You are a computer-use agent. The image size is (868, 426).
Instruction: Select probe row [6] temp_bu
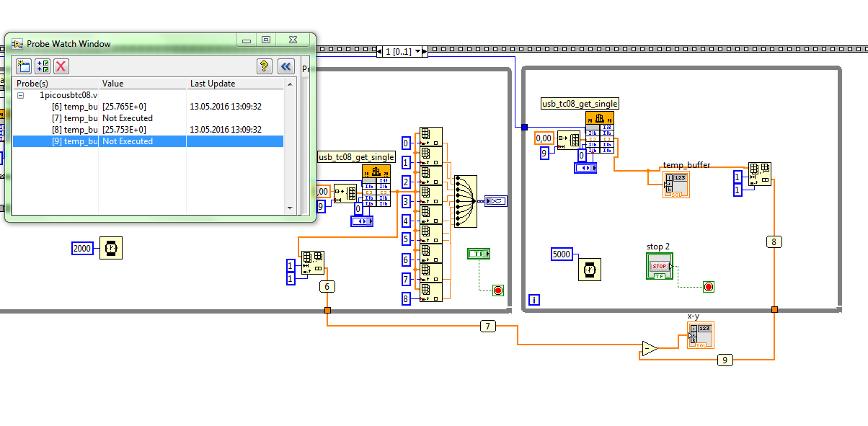[x=148, y=107]
